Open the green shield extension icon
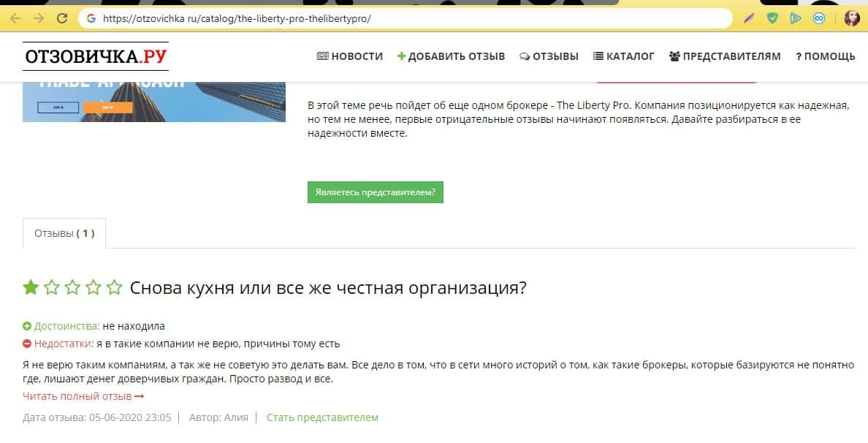The width and height of the screenshot is (868, 443). (772, 18)
